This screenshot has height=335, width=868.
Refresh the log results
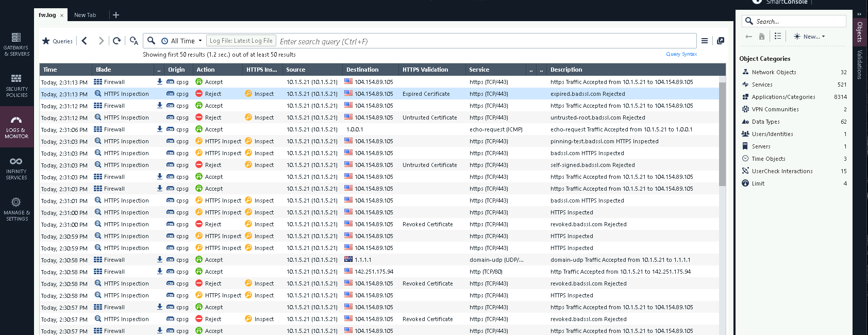point(117,41)
